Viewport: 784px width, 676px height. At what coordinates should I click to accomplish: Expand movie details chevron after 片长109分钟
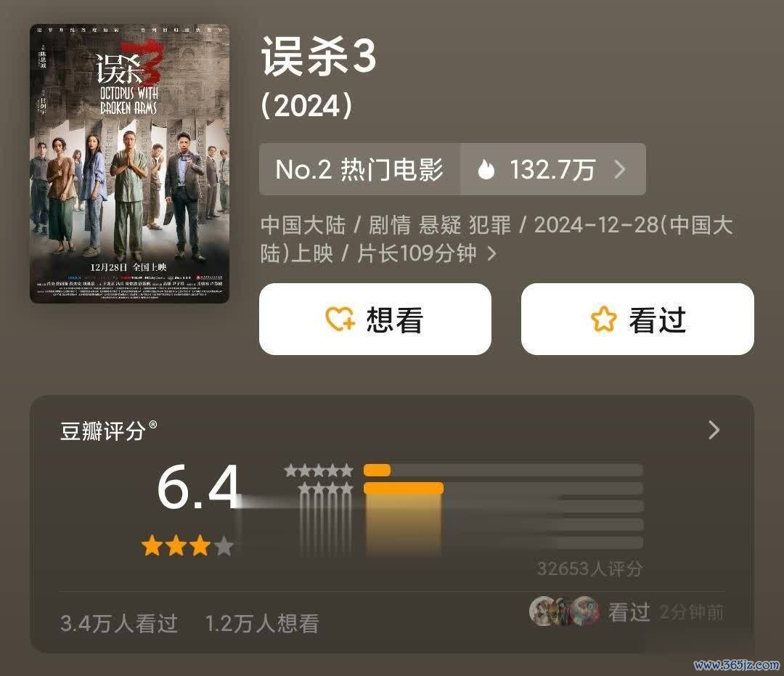(492, 253)
